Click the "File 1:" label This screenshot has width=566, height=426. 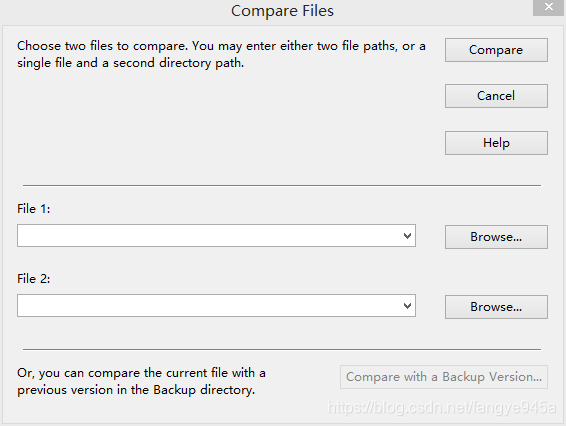(34, 209)
